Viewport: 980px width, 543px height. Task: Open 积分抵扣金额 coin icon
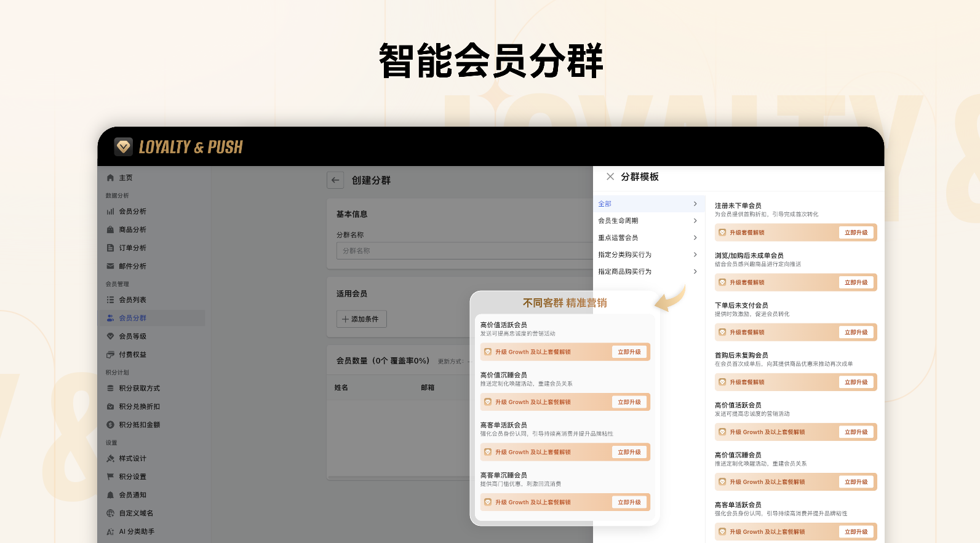pyautogui.click(x=110, y=425)
